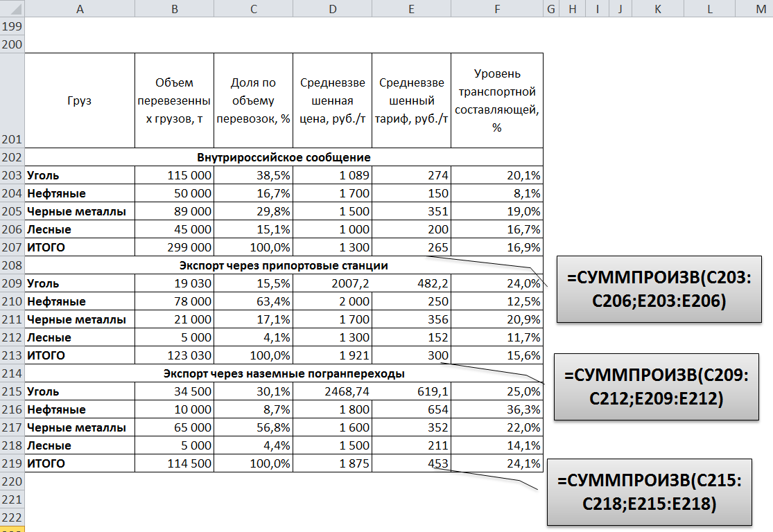773x532 pixels.
Task: Click 'Уголь' in row 203
Action: click(80, 175)
